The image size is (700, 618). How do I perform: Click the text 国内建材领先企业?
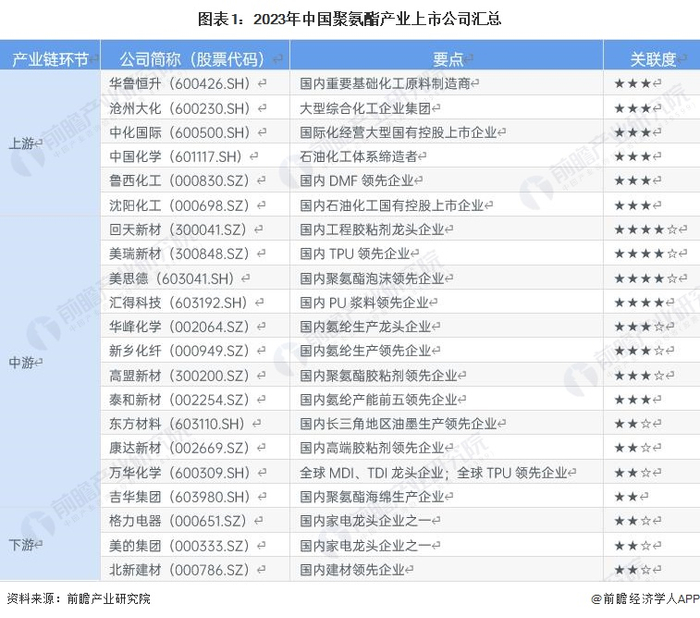352,569
